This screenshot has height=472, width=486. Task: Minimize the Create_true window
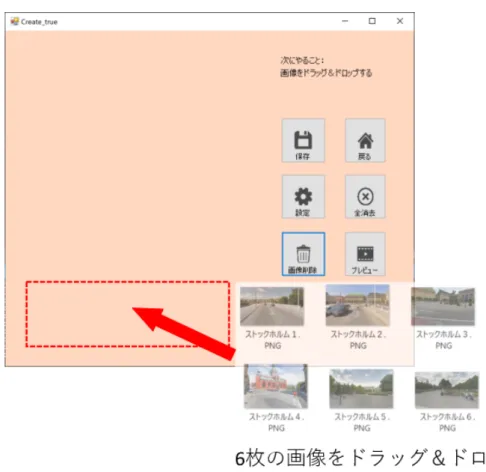[x=345, y=21]
